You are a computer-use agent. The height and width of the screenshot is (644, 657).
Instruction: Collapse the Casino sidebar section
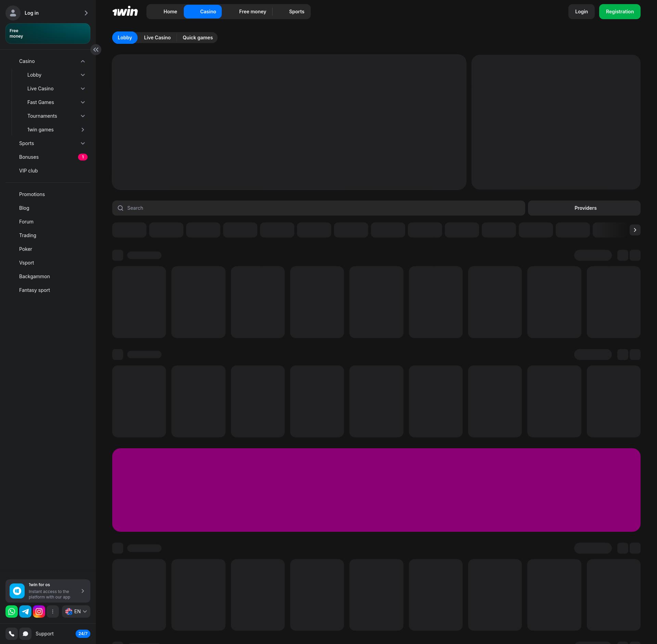point(82,61)
